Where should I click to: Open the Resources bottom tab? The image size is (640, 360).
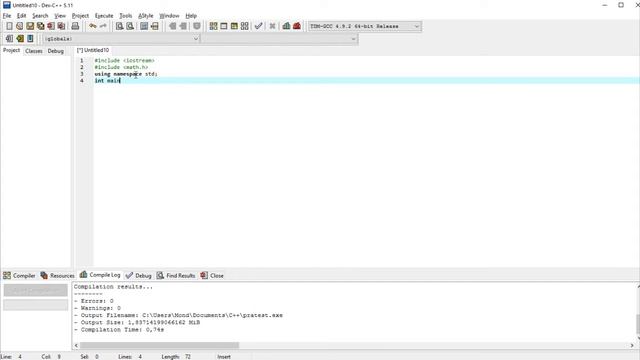point(57,276)
